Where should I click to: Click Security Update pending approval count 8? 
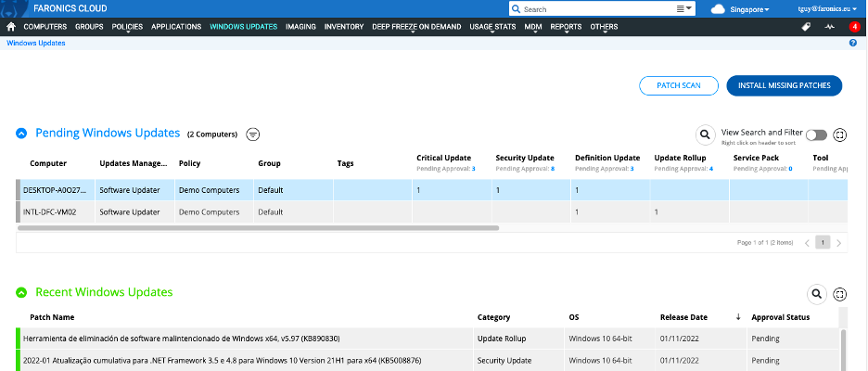(x=553, y=168)
